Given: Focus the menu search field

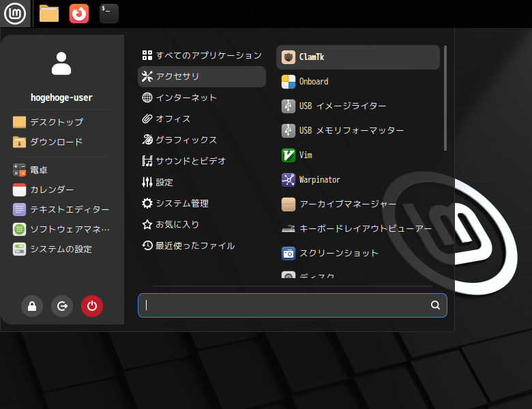Looking at the screenshot, I should pos(293,305).
